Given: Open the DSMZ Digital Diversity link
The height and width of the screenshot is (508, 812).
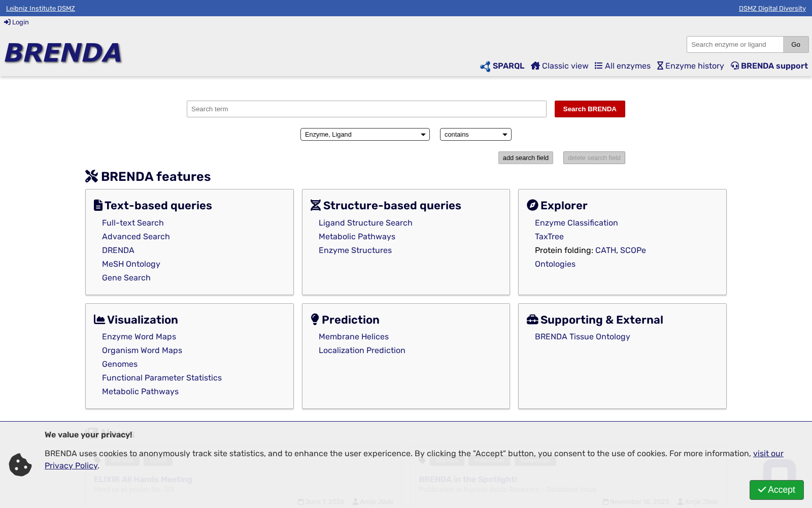Looking at the screenshot, I should (772, 9).
